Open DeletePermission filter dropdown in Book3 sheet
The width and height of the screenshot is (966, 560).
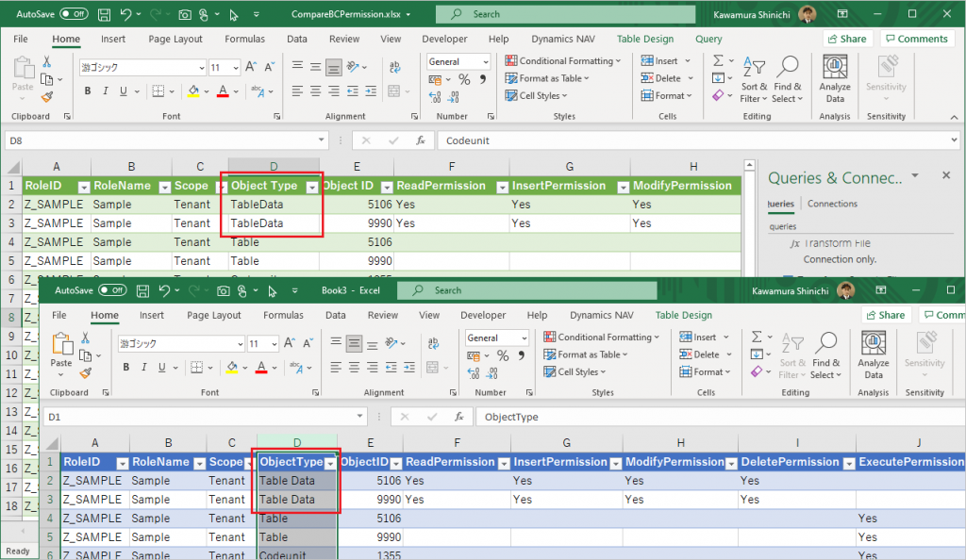pyautogui.click(x=849, y=463)
